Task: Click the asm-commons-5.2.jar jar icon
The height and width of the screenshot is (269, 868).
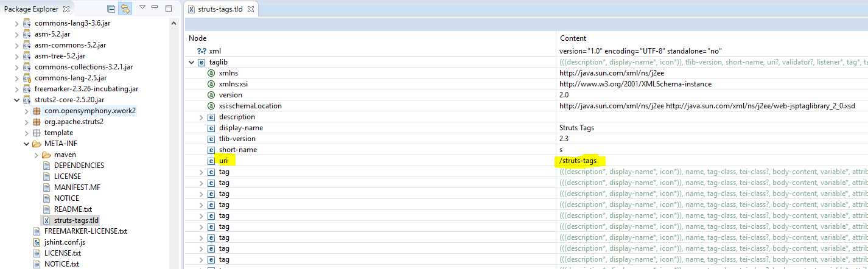Action: [27, 45]
